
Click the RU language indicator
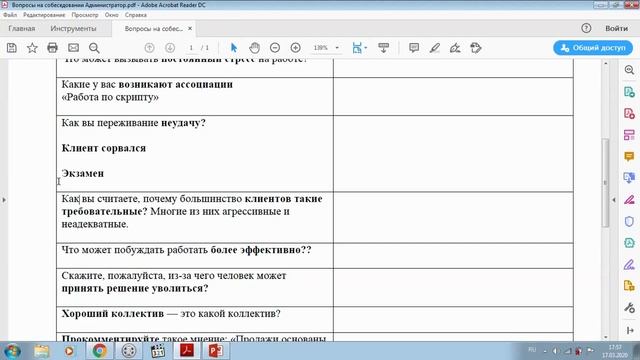coord(532,350)
